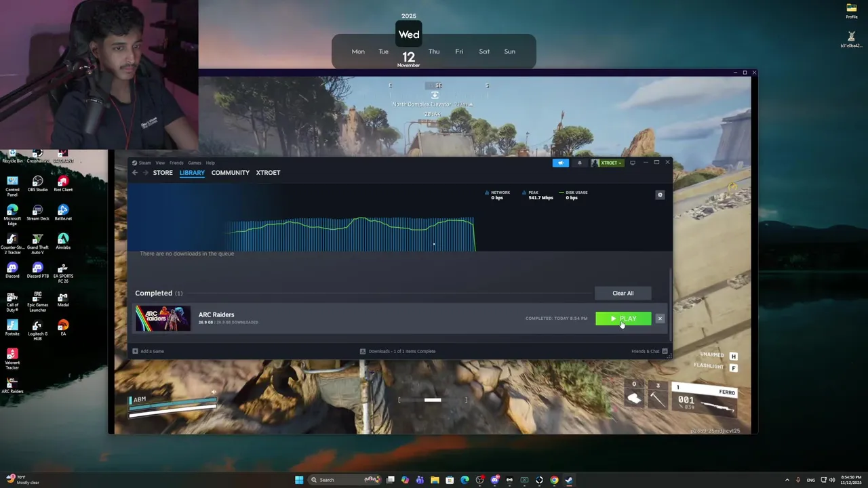Select Stream Deck desktop icon

[37, 213]
